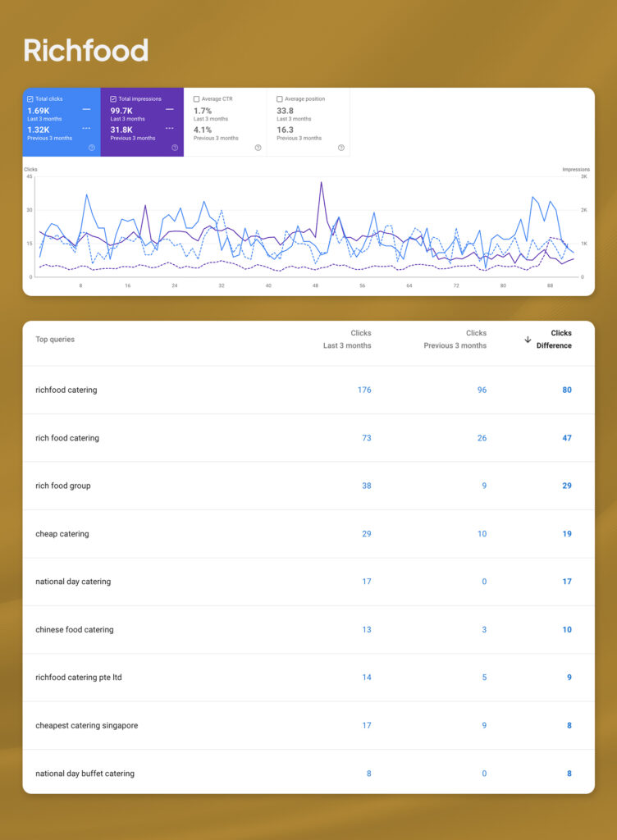Click help icon on Average CTR card
Image resolution: width=617 pixels, height=840 pixels.
pos(258,148)
